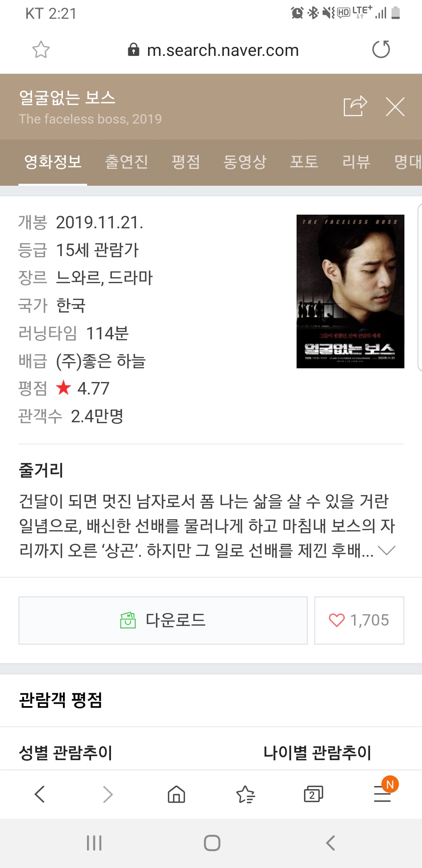Bookmark page with star icon in address bar
Screen dimensions: 422x868
41,50
